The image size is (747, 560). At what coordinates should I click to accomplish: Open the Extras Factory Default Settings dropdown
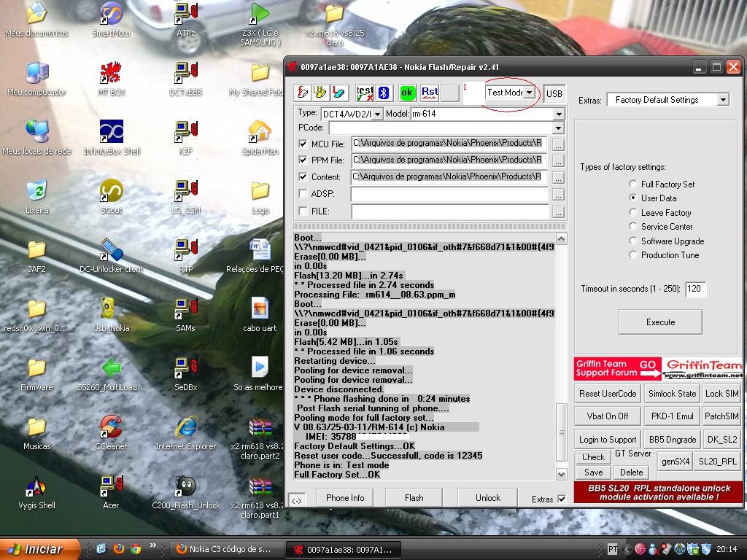(x=724, y=100)
